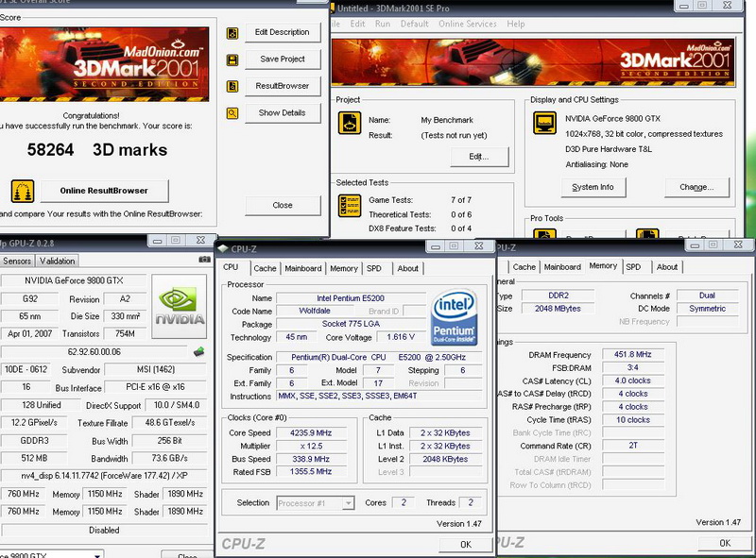Click the Subvendor value MSI (1462)
This screenshot has width=756, height=558.
coord(156,369)
